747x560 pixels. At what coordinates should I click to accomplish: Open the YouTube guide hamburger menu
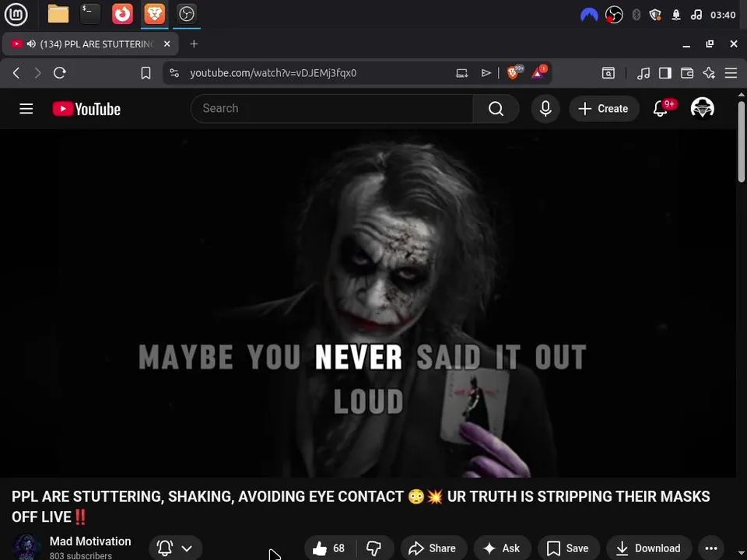pyautogui.click(x=26, y=109)
